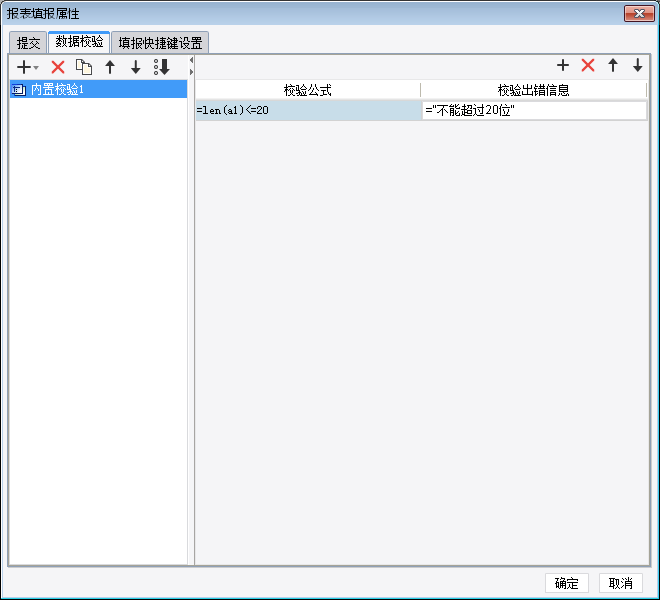660x600 pixels.
Task: Move validation item up in left list
Action: click(110, 67)
